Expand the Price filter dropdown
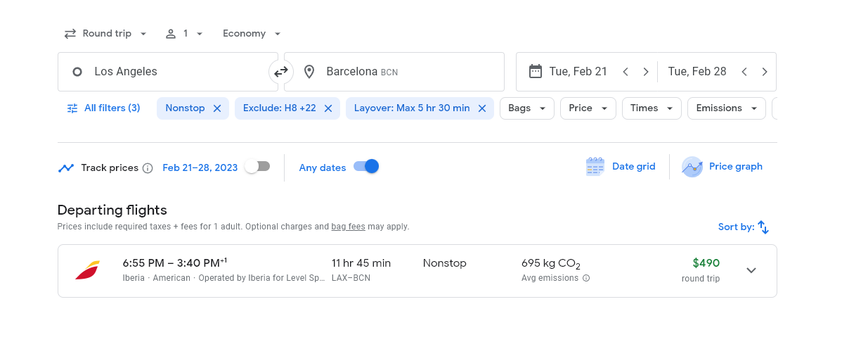The height and width of the screenshot is (354, 868). pyautogui.click(x=588, y=108)
